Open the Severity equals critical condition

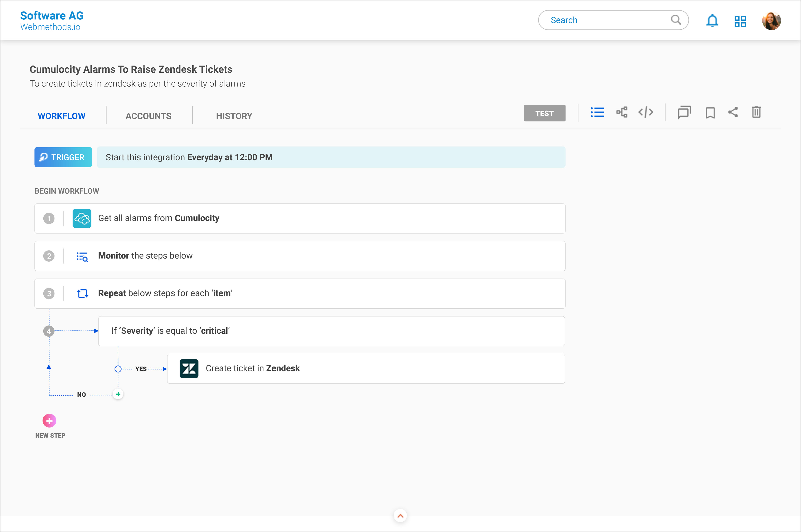331,331
